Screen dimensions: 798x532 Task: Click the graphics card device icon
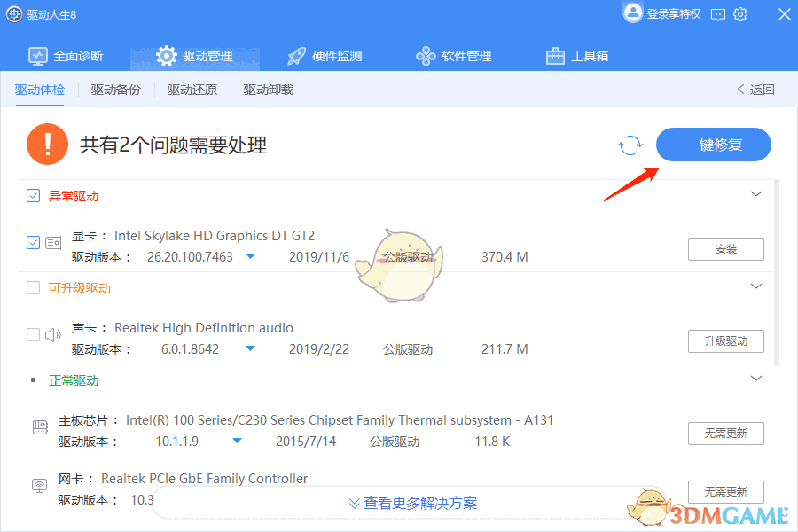[x=53, y=243]
